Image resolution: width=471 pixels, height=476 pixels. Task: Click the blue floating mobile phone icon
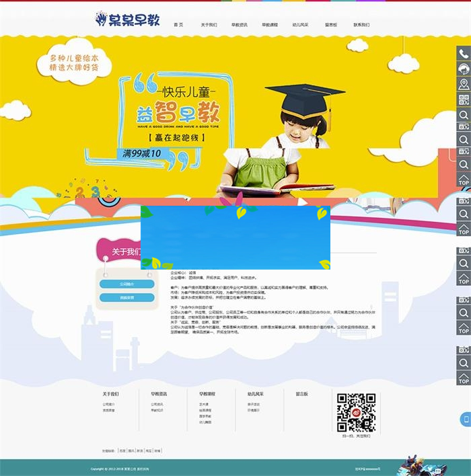[464, 420]
